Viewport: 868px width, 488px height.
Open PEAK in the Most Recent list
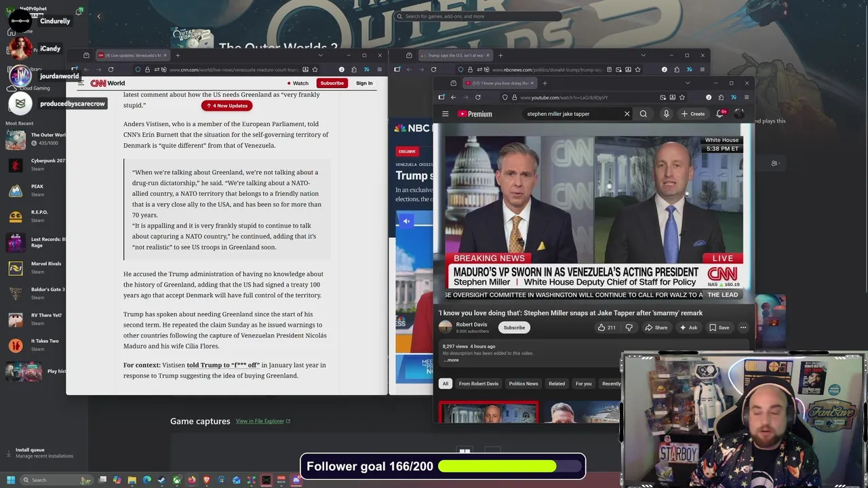pyautogui.click(x=36, y=190)
